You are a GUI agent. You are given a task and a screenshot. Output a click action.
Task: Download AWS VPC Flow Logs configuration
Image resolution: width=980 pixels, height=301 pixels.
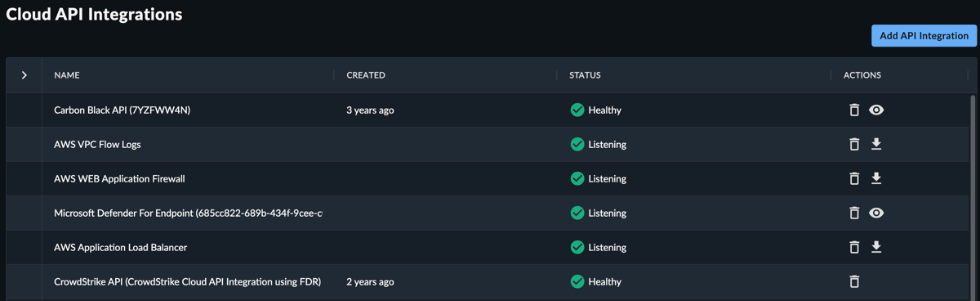tap(876, 144)
